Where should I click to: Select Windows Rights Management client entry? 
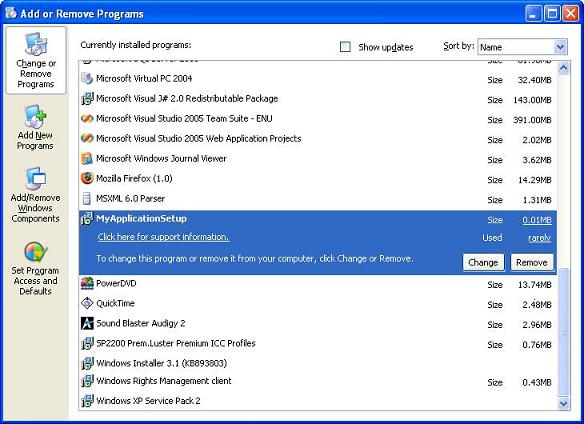(x=318, y=381)
